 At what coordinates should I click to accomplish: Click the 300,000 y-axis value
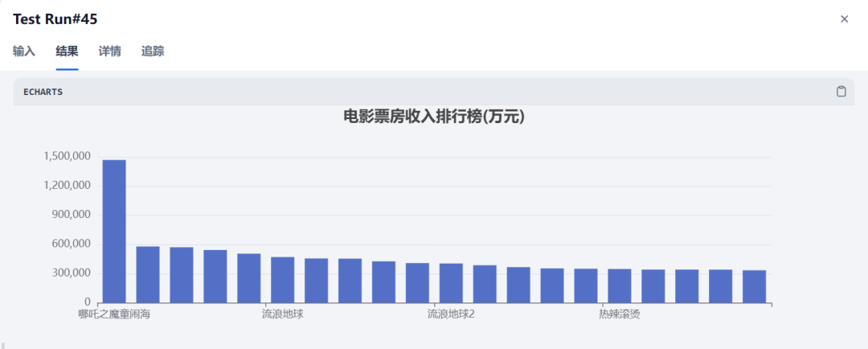coord(70,273)
